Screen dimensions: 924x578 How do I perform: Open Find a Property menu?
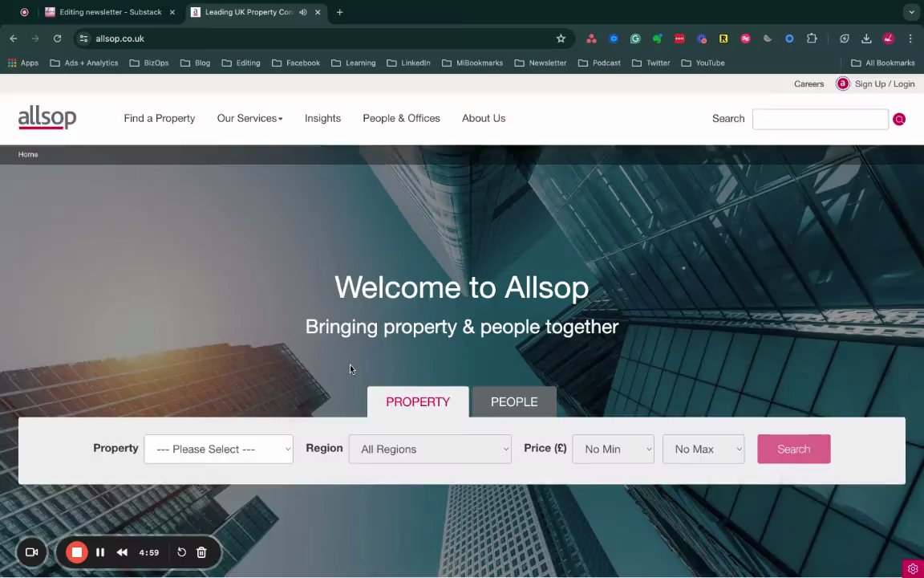(x=159, y=118)
